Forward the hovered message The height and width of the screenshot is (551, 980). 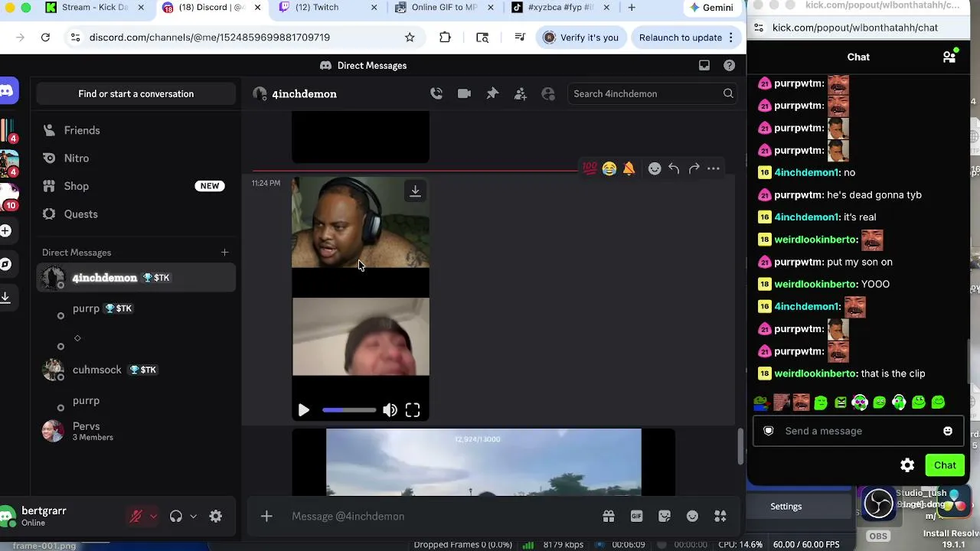pyautogui.click(x=694, y=168)
